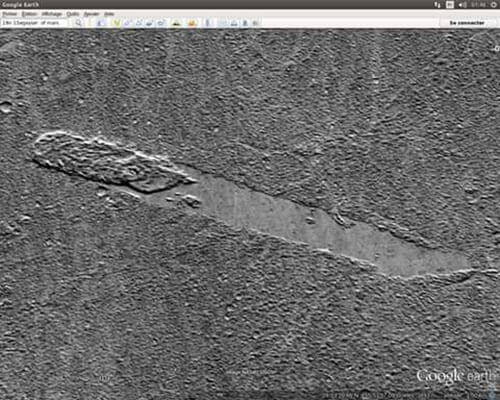Click the Email toolbar icon
Image resolution: width=500 pixels, height=400 pixels.
(x=234, y=23)
